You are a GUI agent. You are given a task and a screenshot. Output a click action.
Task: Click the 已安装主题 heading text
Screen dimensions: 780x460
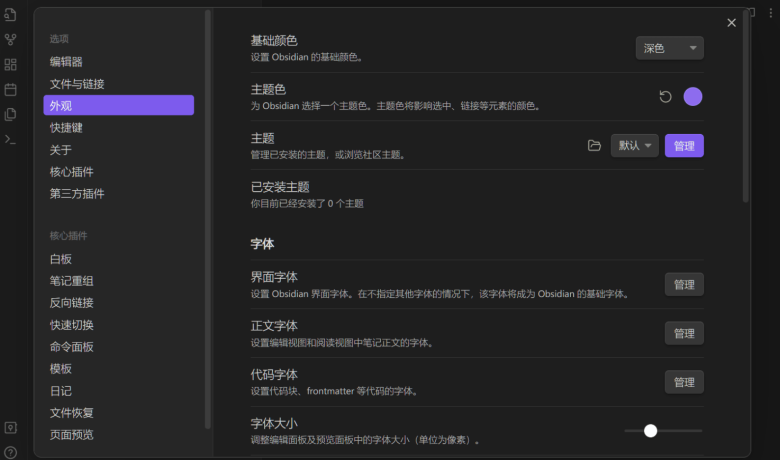point(280,187)
